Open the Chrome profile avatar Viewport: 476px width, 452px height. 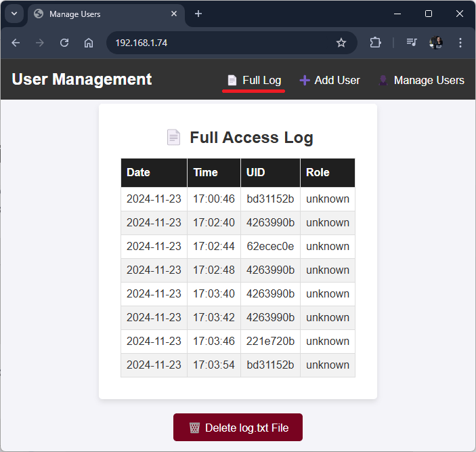(x=436, y=43)
